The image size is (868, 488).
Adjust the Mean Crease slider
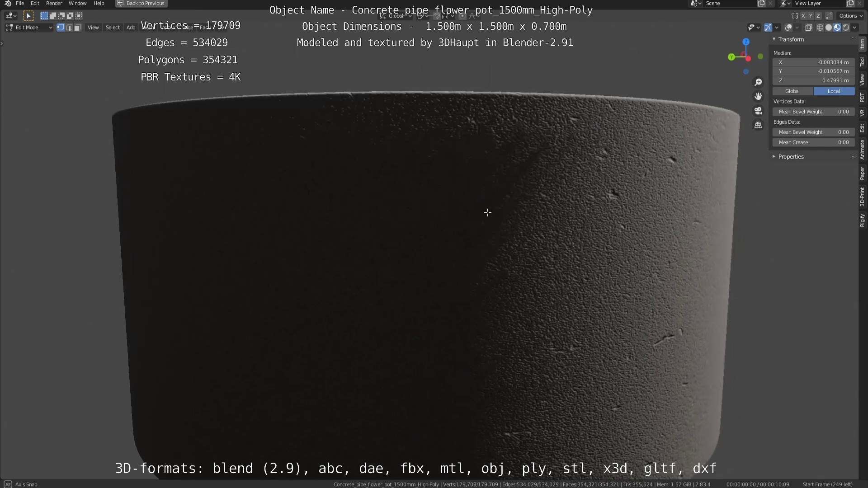pyautogui.click(x=813, y=142)
